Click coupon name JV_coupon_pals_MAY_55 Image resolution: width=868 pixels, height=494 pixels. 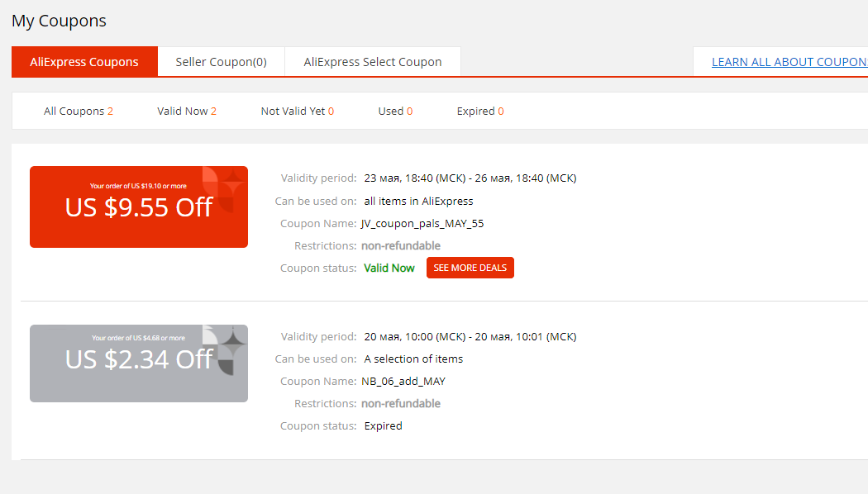tap(422, 224)
